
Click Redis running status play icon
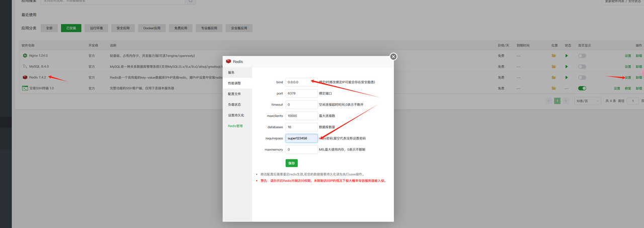pyautogui.click(x=567, y=78)
